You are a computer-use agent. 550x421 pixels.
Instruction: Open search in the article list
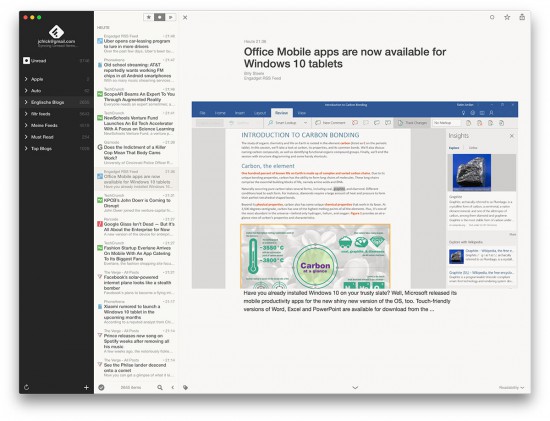160,387
